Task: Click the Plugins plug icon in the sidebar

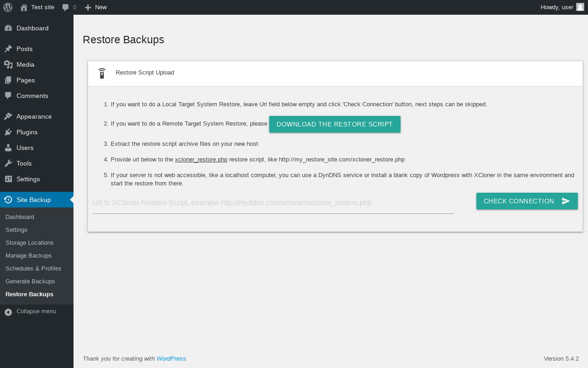Action: tap(8, 132)
